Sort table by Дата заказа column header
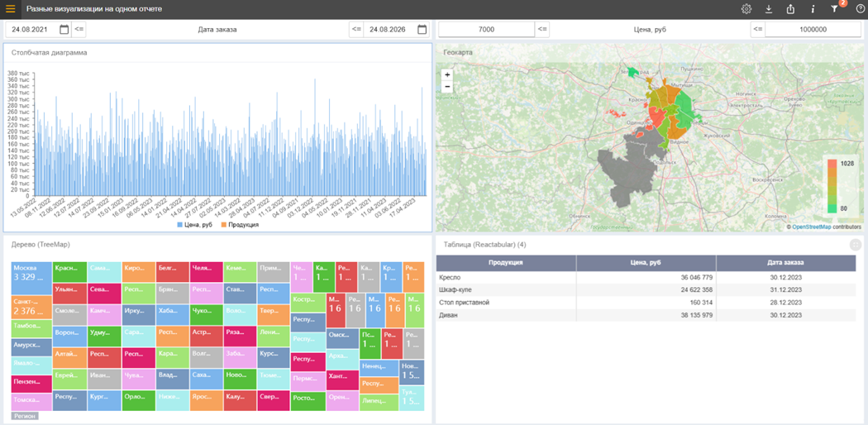This screenshot has height=425, width=868. click(786, 263)
